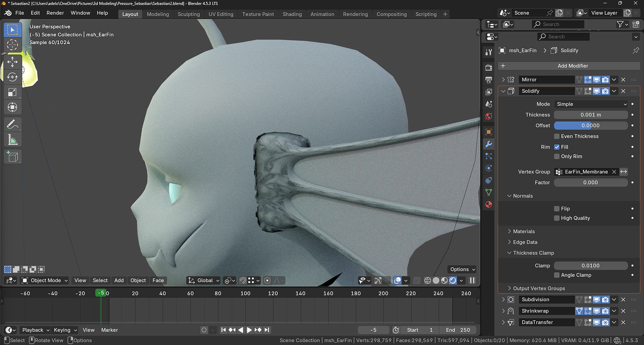The image size is (644, 345).
Task: Pause the viewport render
Action: tap(472, 280)
